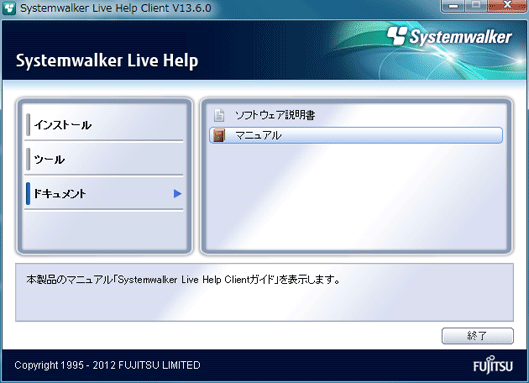The image size is (529, 383).
Task: Click the Systemwalker app icon in title bar
Action: [9, 8]
